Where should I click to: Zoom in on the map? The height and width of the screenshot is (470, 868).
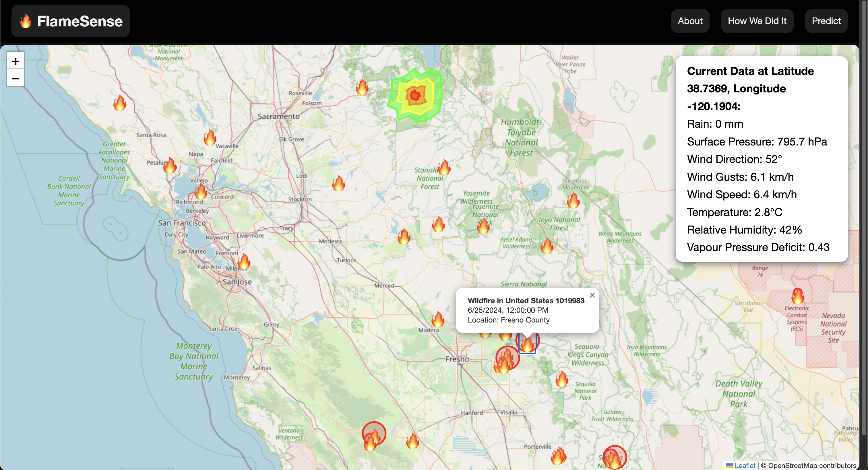[15, 61]
